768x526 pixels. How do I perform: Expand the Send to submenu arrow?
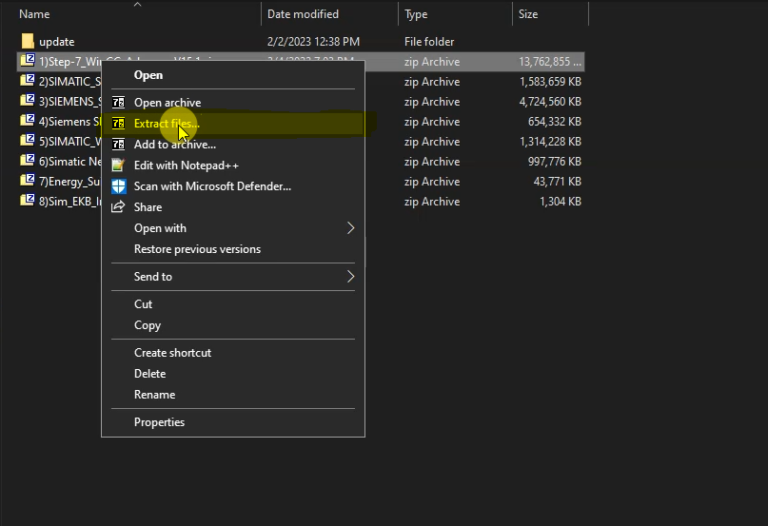pos(350,276)
